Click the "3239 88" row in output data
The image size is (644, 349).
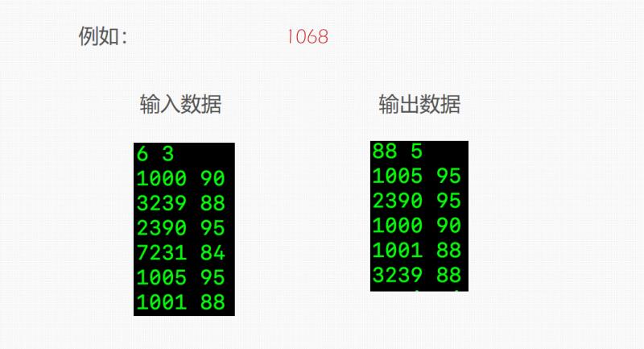(417, 275)
